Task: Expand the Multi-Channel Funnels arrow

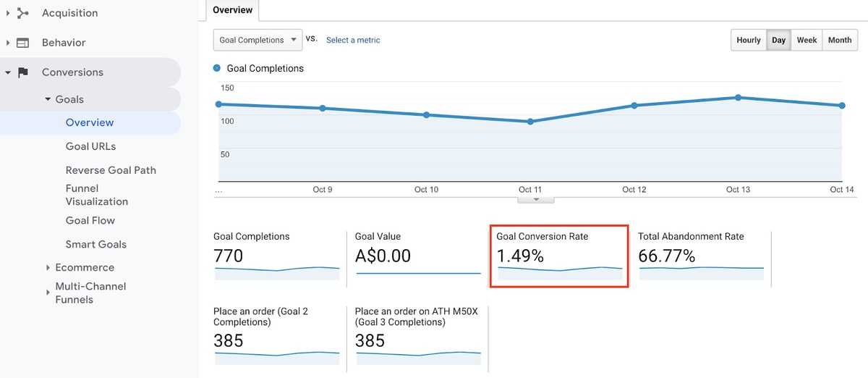Action: coord(48,293)
